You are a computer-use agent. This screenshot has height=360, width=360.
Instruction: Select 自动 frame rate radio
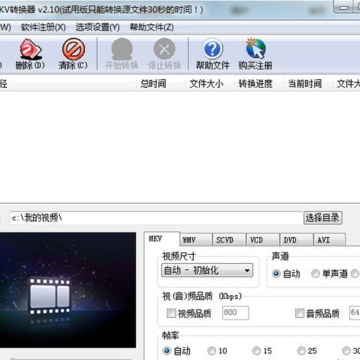pos(167,351)
